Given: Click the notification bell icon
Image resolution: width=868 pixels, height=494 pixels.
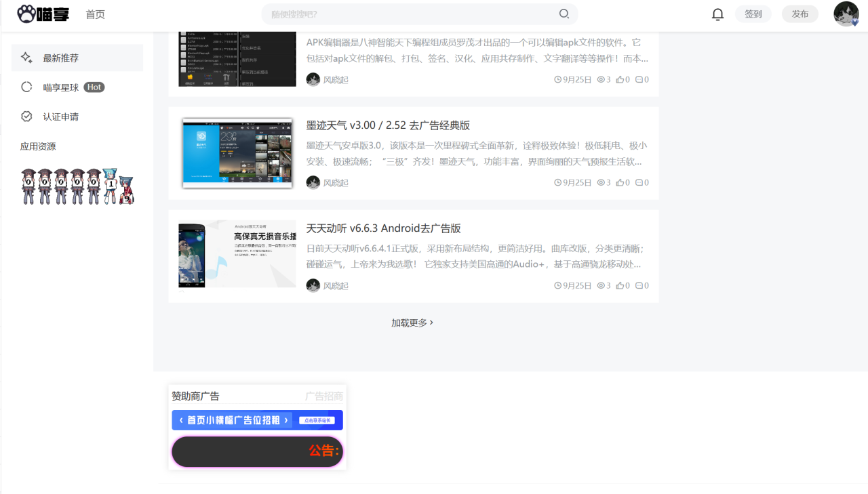Looking at the screenshot, I should (x=717, y=14).
